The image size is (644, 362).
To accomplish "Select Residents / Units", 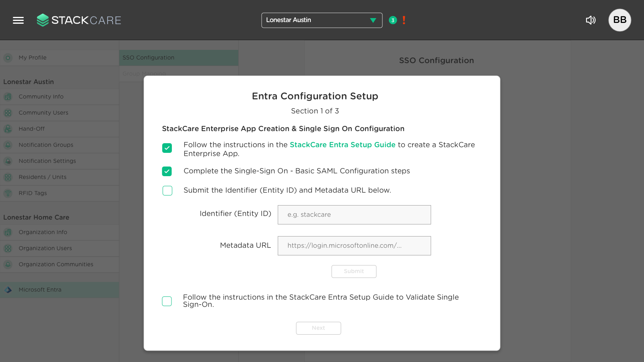I will (x=60, y=177).
